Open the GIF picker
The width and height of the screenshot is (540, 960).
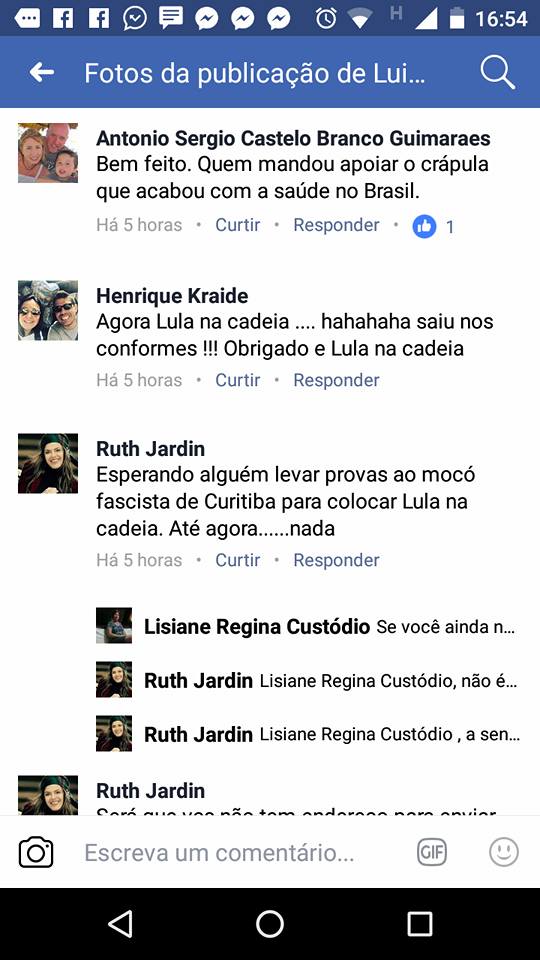click(432, 852)
